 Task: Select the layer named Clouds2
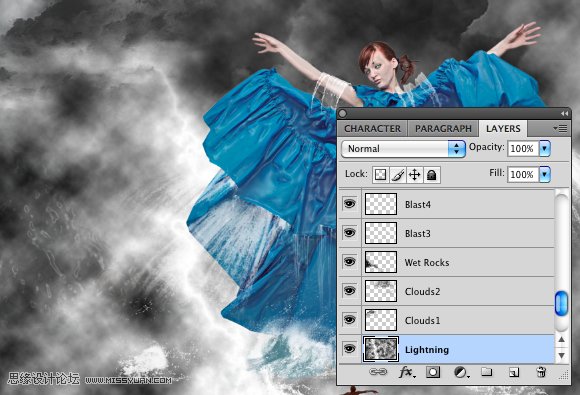[x=423, y=291]
